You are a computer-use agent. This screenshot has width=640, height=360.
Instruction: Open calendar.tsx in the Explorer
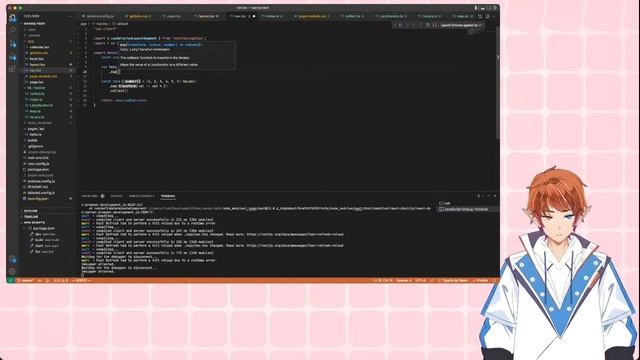click(x=39, y=47)
